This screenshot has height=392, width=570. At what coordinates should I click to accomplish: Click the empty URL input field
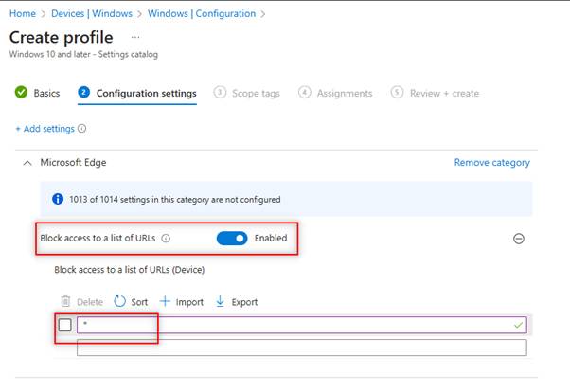coord(301,347)
